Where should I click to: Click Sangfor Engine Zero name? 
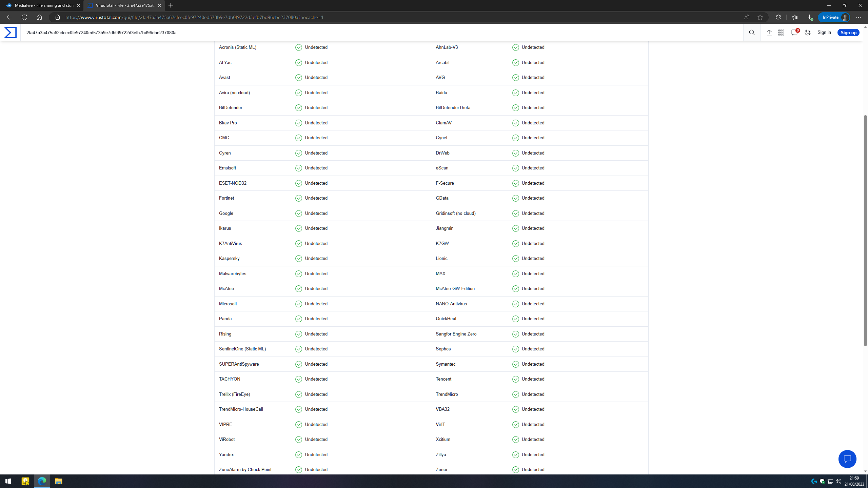456,334
